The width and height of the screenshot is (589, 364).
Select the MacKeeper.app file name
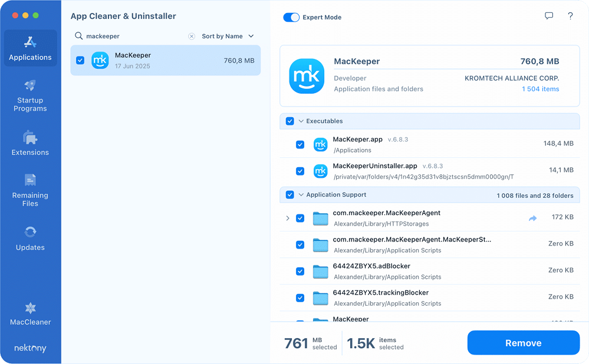[x=358, y=139]
